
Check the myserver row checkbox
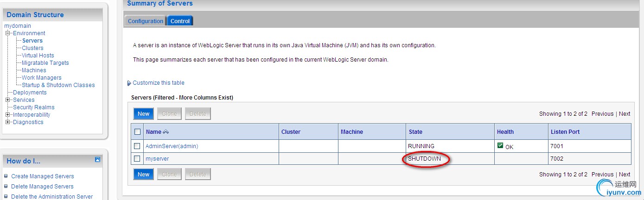tap(137, 158)
